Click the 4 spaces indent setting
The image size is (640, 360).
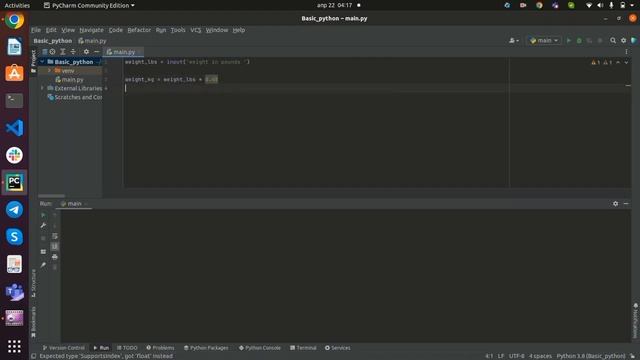pyautogui.click(x=540, y=356)
